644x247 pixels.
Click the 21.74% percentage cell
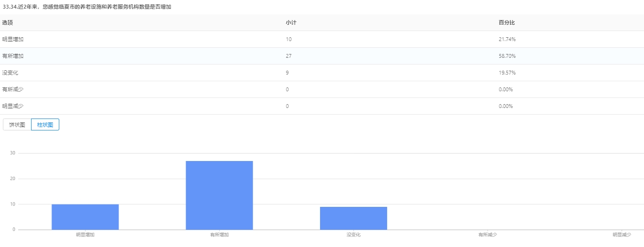tap(507, 39)
